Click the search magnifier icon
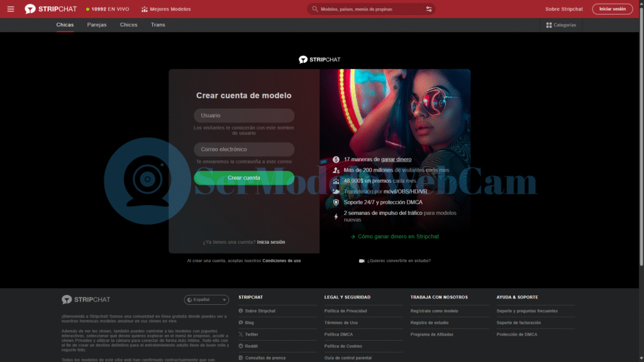Image resolution: width=644 pixels, height=362 pixels. [315, 9]
